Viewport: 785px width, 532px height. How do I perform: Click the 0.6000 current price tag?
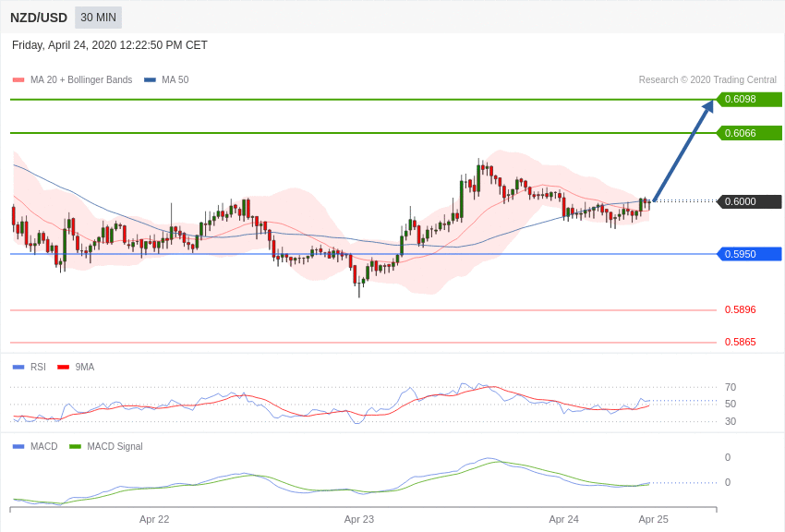[749, 201]
